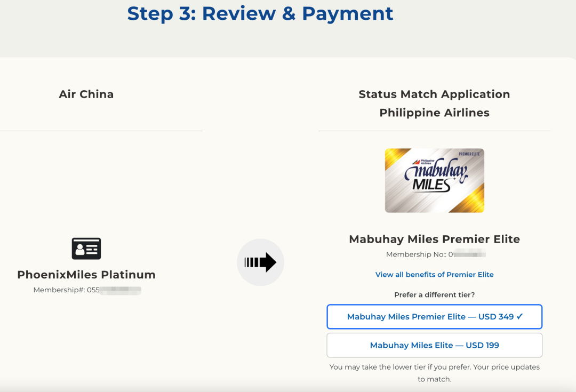
Task: Click the membership ID card icon
Action: pos(86,249)
